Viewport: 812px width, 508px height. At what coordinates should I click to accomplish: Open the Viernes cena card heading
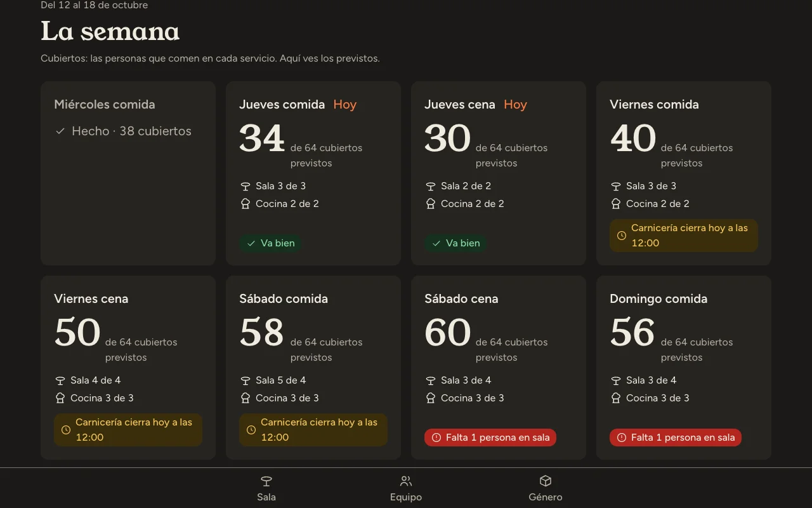(91, 299)
